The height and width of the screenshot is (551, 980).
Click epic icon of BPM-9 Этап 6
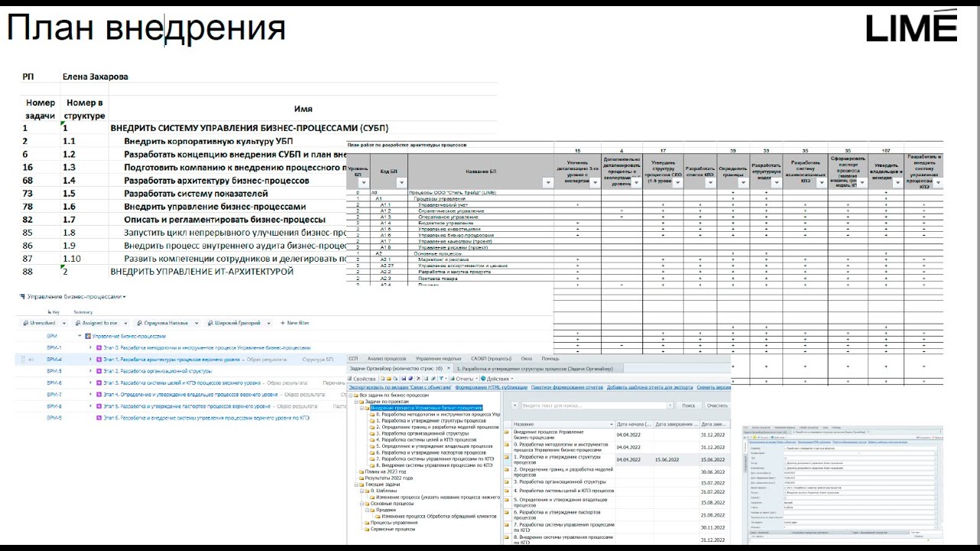(x=99, y=418)
